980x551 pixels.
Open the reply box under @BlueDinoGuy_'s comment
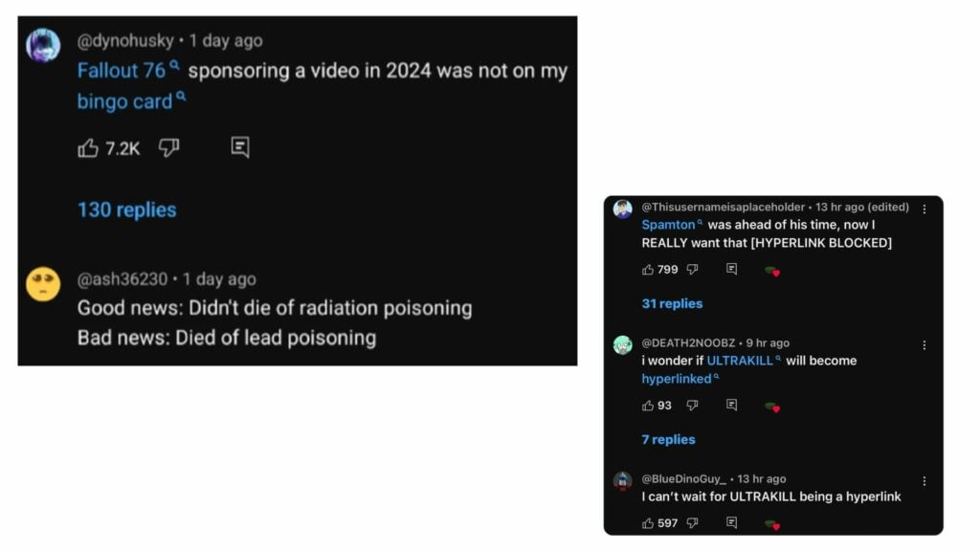pos(732,523)
